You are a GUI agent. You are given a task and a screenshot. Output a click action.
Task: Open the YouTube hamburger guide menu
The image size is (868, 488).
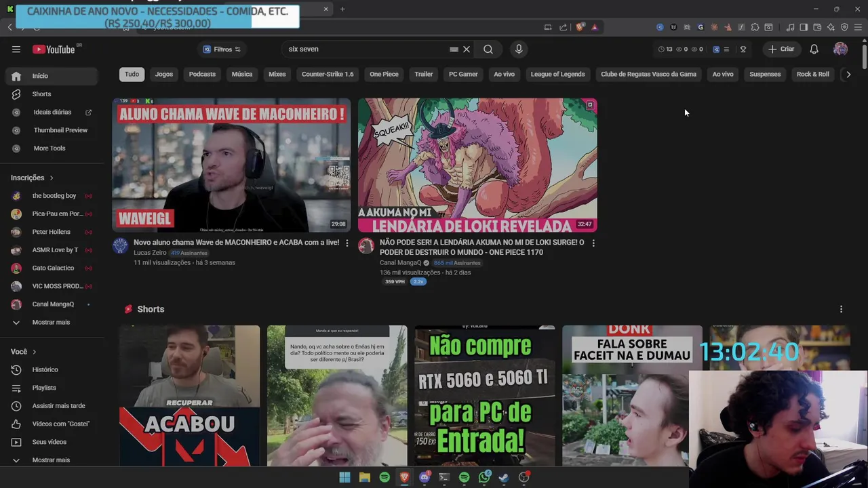click(16, 49)
